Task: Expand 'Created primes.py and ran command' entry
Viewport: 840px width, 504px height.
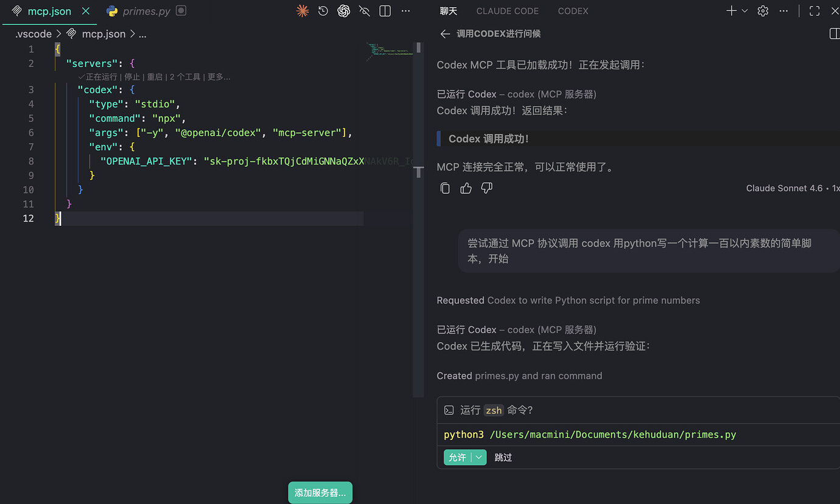Action: 519,376
